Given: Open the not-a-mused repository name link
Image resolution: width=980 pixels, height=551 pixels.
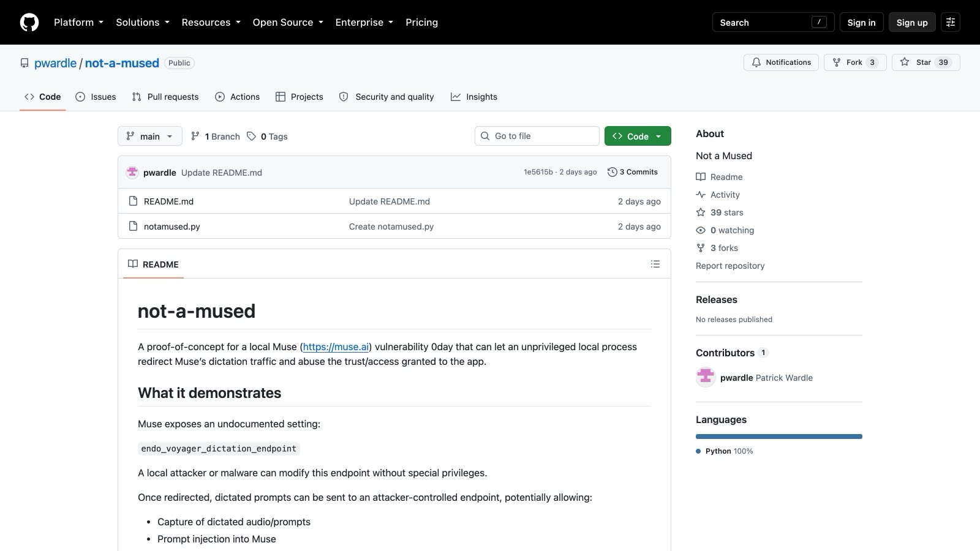Looking at the screenshot, I should [122, 63].
